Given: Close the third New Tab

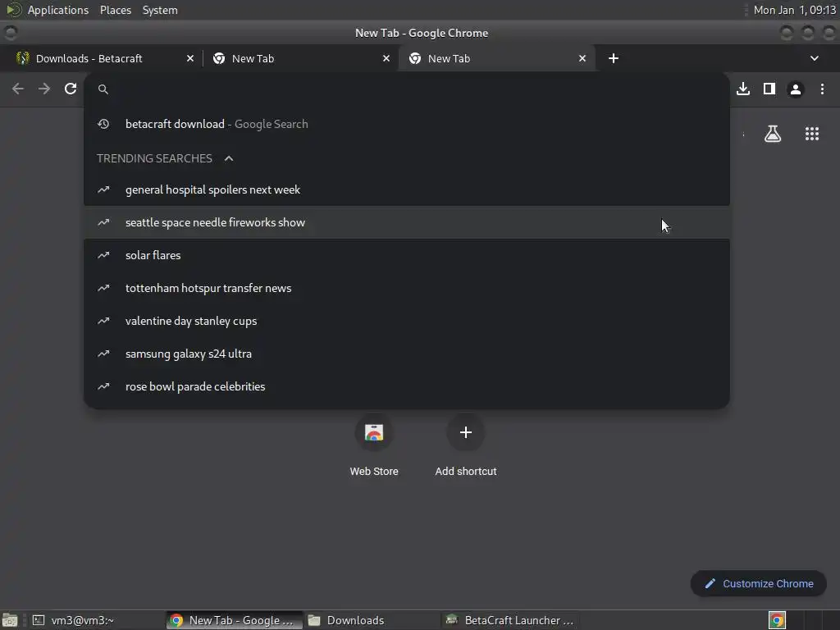Looking at the screenshot, I should click(582, 58).
